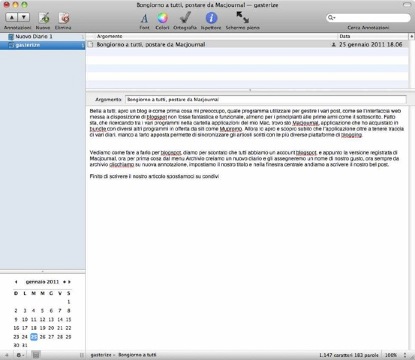This screenshot has height=360, width=415.
Task: Click the pane splitter handle below entry list
Action: pos(250,90)
